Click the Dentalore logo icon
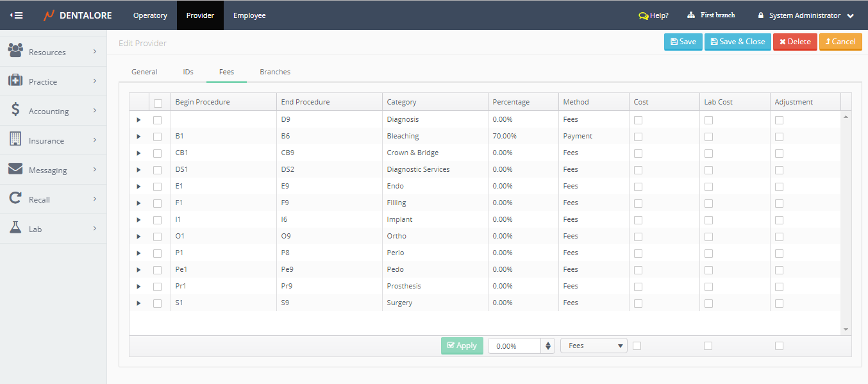 [49, 15]
